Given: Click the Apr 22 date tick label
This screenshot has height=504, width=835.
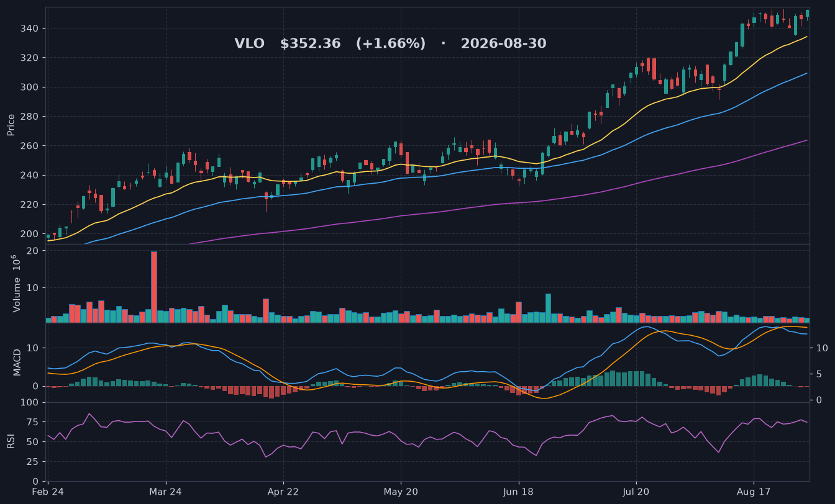Looking at the screenshot, I should (283, 492).
